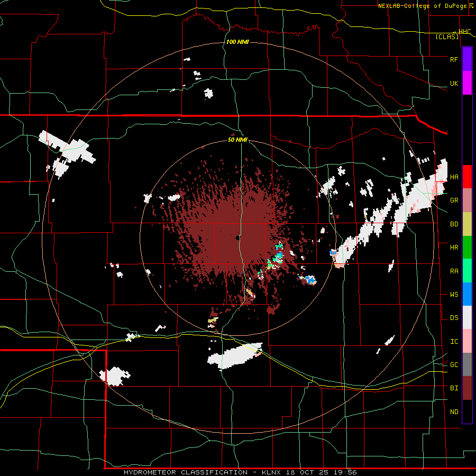Viewport: 476px width, 476px height.
Task: Click the HR legend label
Action: click(x=454, y=248)
